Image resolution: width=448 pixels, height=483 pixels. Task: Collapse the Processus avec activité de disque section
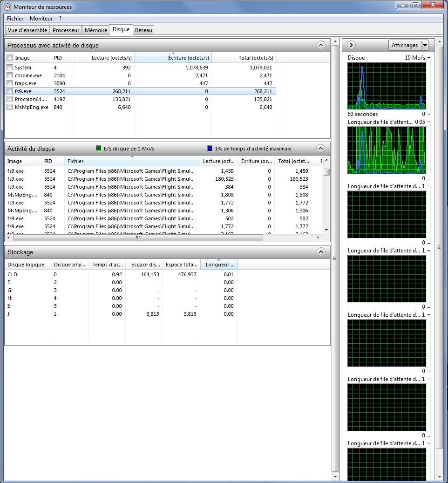tap(321, 45)
